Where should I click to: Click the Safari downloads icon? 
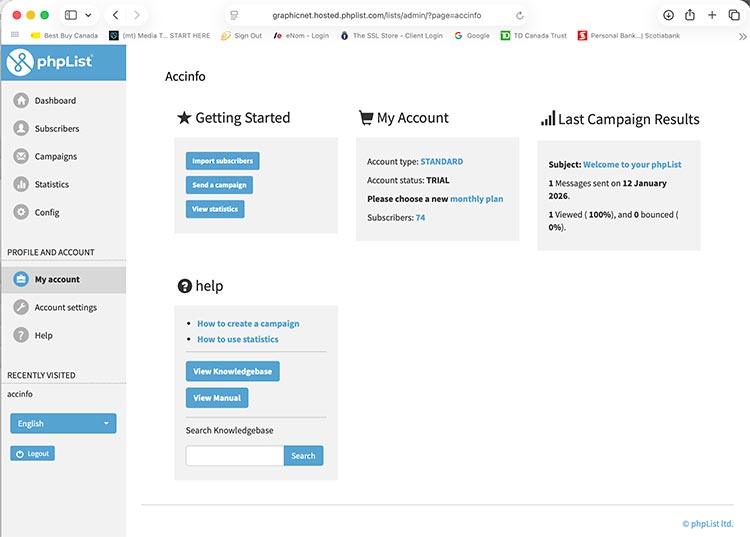(x=668, y=15)
